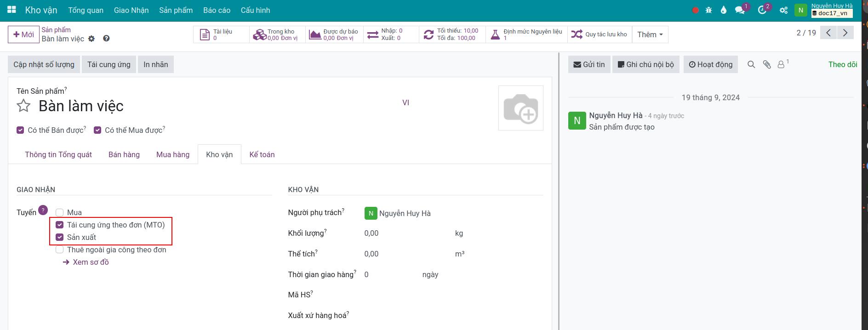Viewport: 868px width, 330px height.
Task: Mark product as favorite with star icon
Action: (x=23, y=106)
